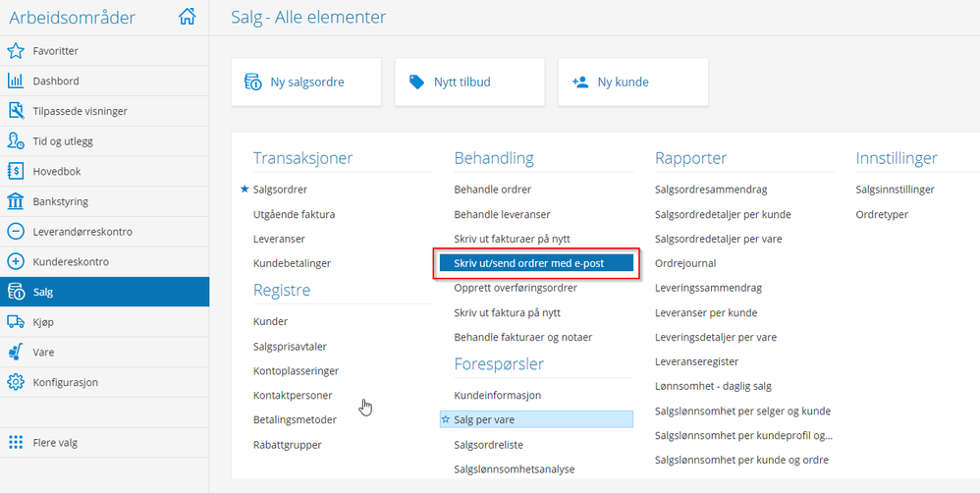Click the Leverandørreskontro minus circle icon
Viewport: 980px width, 493px height.
(16, 232)
